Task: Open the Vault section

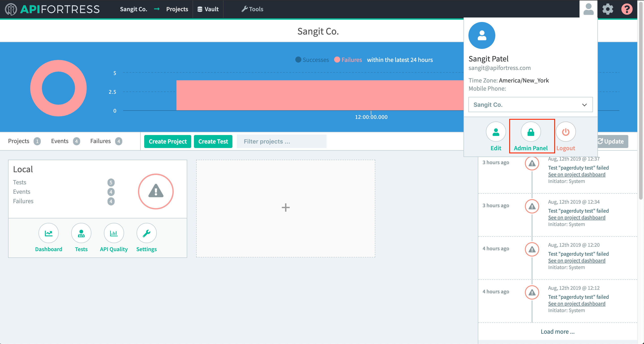Action: coord(208,9)
